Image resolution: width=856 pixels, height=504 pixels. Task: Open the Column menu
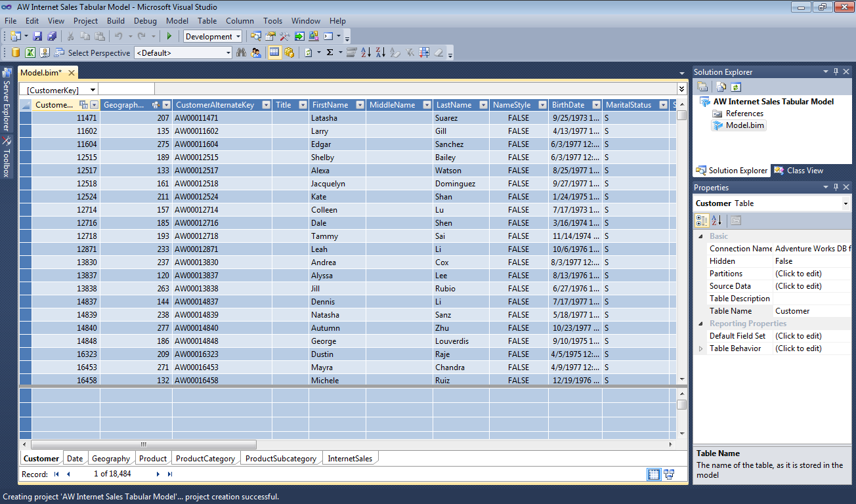coord(240,21)
